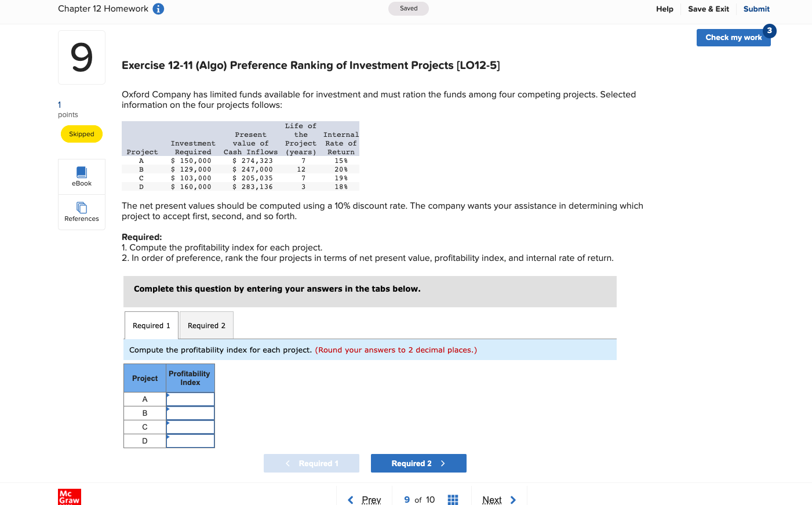Select profitability index field for Project A
Viewport: 812px width, 505px height.
(190, 399)
